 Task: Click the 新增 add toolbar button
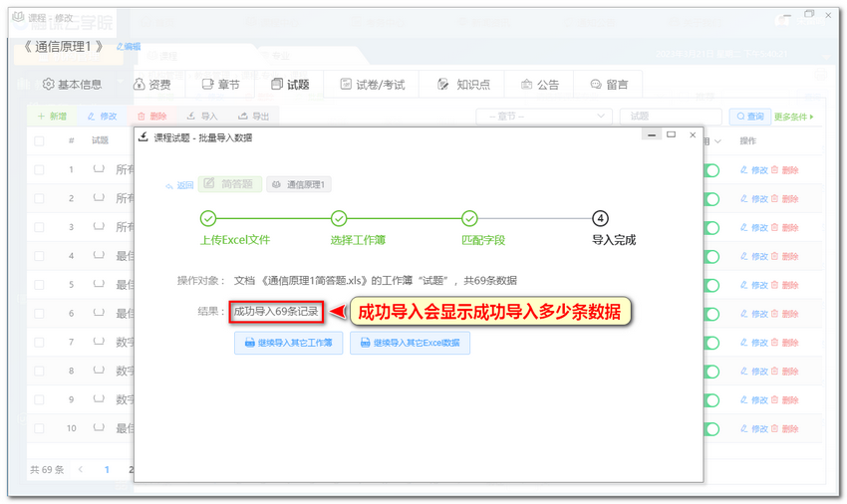click(52, 117)
